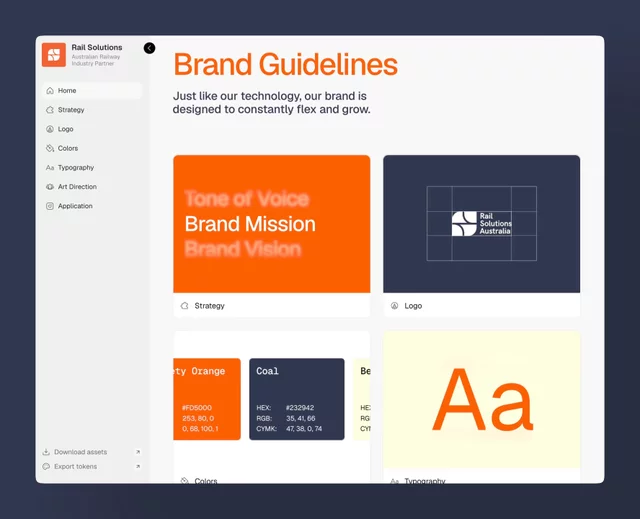The height and width of the screenshot is (519, 640).
Task: Click the Brand Vision text
Action: pos(243,248)
